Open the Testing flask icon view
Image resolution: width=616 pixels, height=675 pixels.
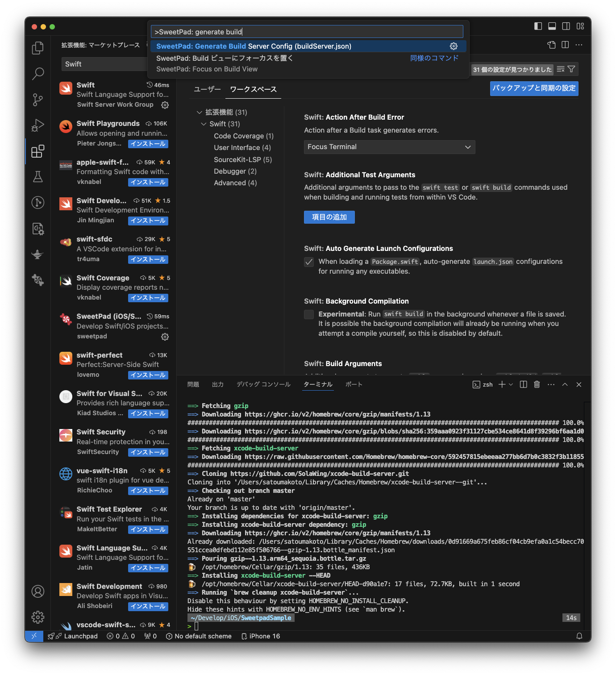[x=38, y=177]
